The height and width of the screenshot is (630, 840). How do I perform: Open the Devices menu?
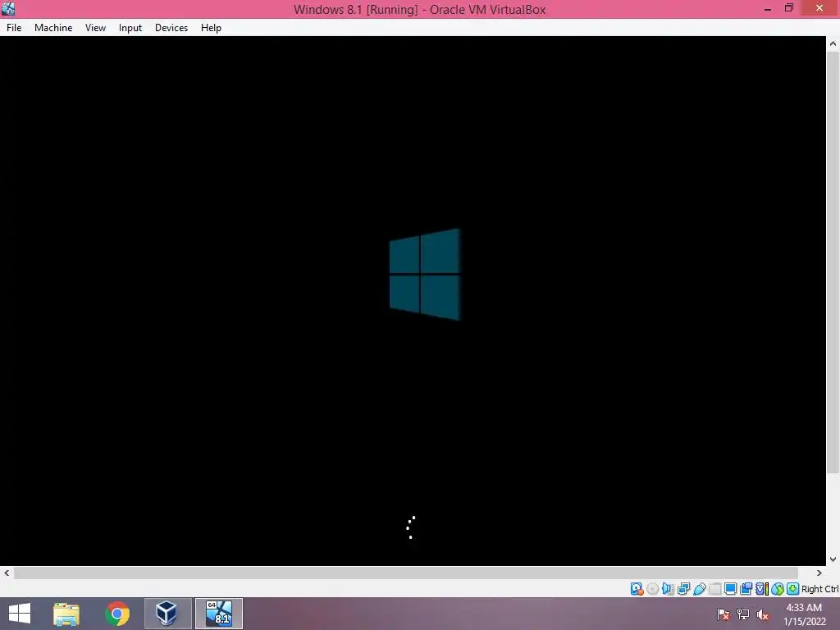[171, 28]
